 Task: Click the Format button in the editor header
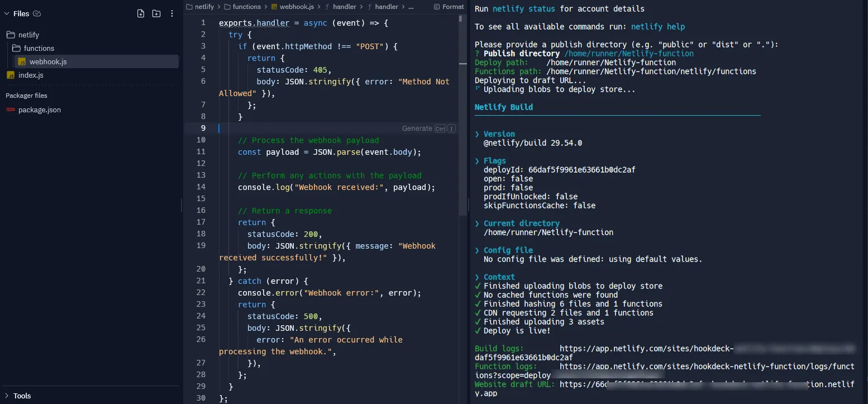point(449,7)
